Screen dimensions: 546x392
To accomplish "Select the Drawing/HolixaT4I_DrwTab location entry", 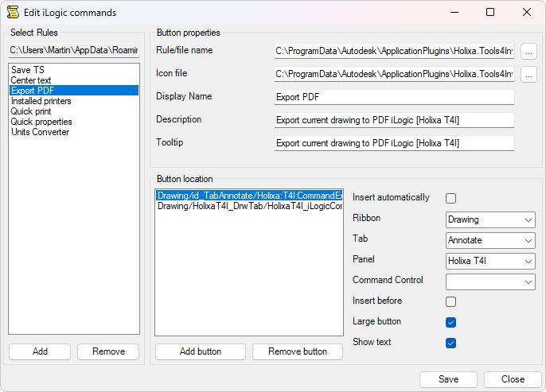I will click(x=249, y=206).
